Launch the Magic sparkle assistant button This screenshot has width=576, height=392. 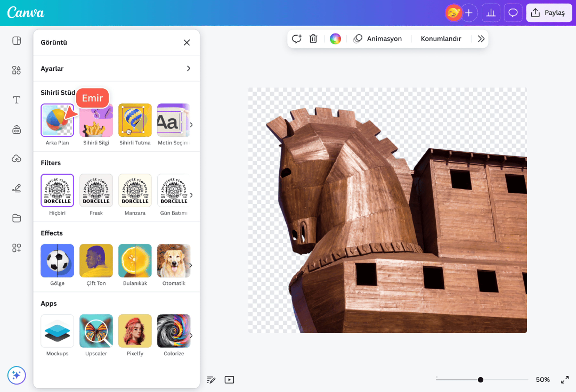(17, 375)
